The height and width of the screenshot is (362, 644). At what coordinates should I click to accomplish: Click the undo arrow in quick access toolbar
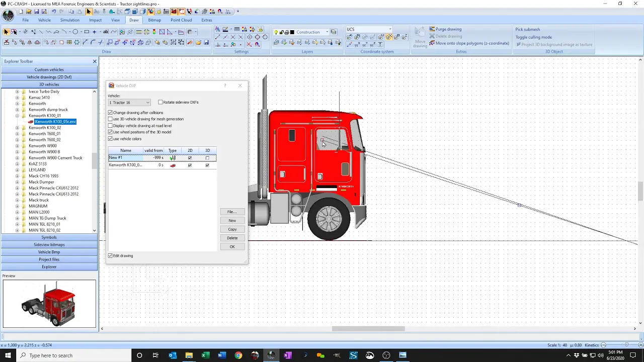point(54,11)
